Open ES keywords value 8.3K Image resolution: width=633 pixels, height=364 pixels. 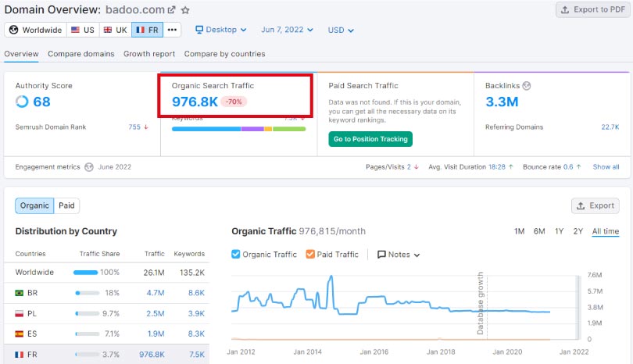click(196, 334)
